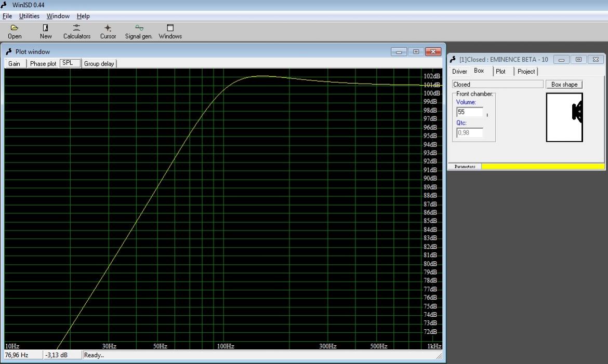Switch to the Gain plot tab
Screen dimensions: 608x364
coord(15,63)
